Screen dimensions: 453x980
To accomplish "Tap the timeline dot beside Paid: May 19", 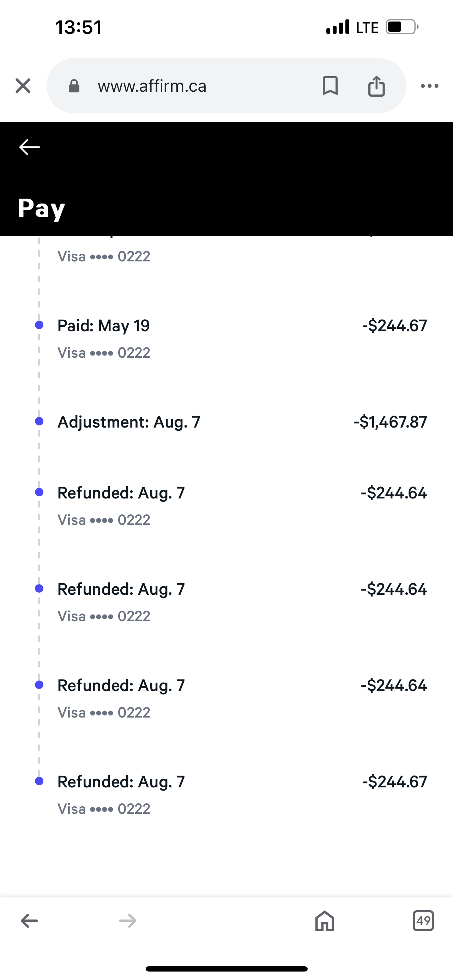I will (39, 325).
